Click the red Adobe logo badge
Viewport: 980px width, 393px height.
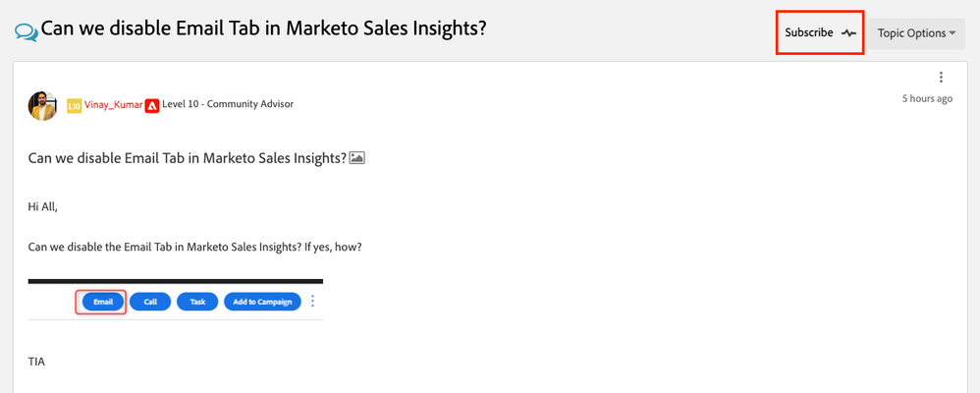(152, 105)
